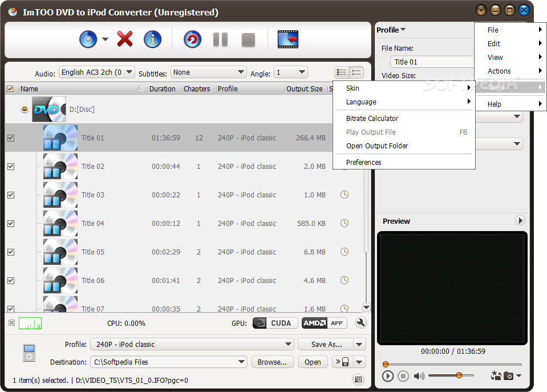This screenshot has height=392, width=547.
Task: Open the dropdown arrow beside Open DVD
Action: [105, 39]
